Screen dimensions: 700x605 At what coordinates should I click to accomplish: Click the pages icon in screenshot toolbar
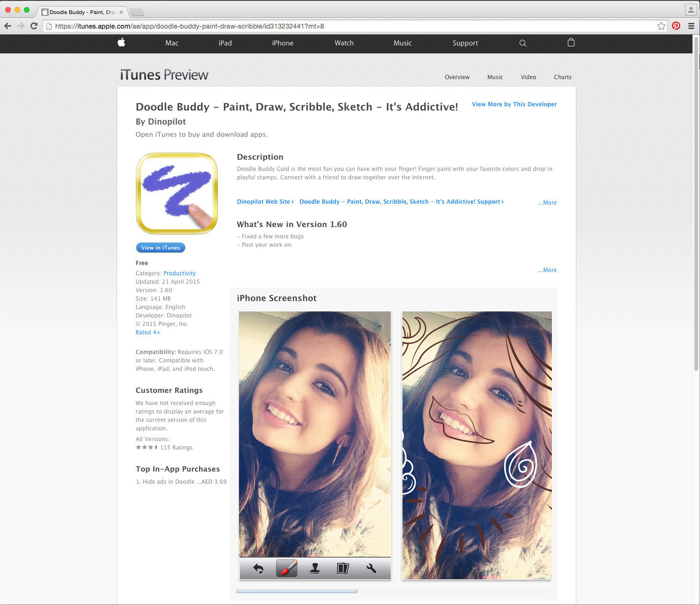click(x=343, y=568)
